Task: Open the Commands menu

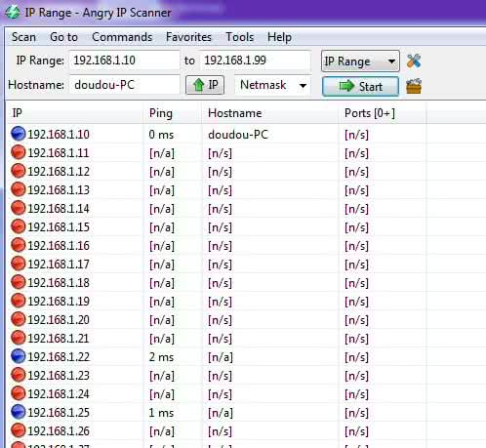Action: coord(122,37)
